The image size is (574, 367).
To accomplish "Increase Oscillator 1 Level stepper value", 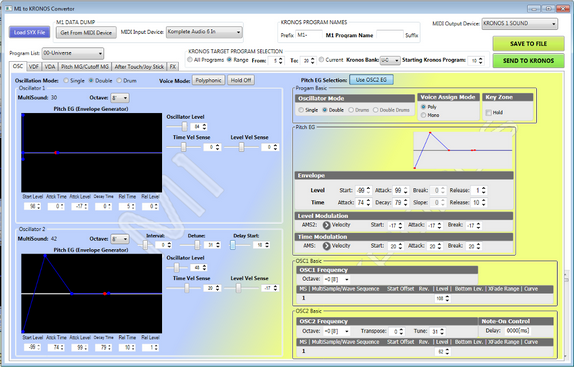I will 205,125.
